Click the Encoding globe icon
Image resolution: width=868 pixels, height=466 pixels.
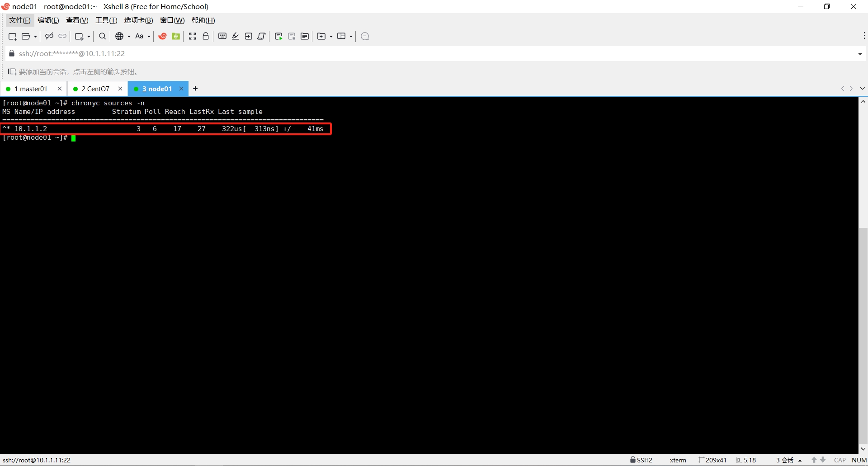click(119, 36)
